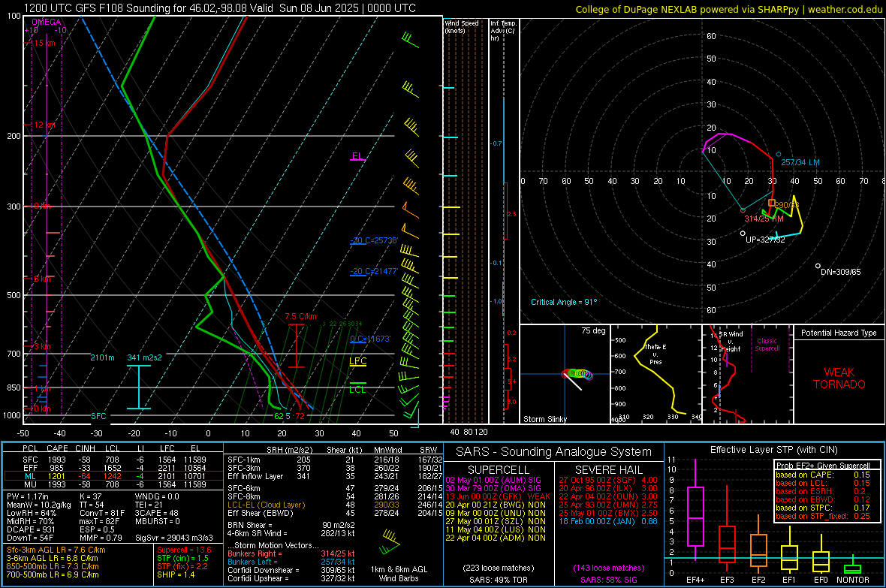Click the Theta-E v. Pres plot label

(x=655, y=354)
